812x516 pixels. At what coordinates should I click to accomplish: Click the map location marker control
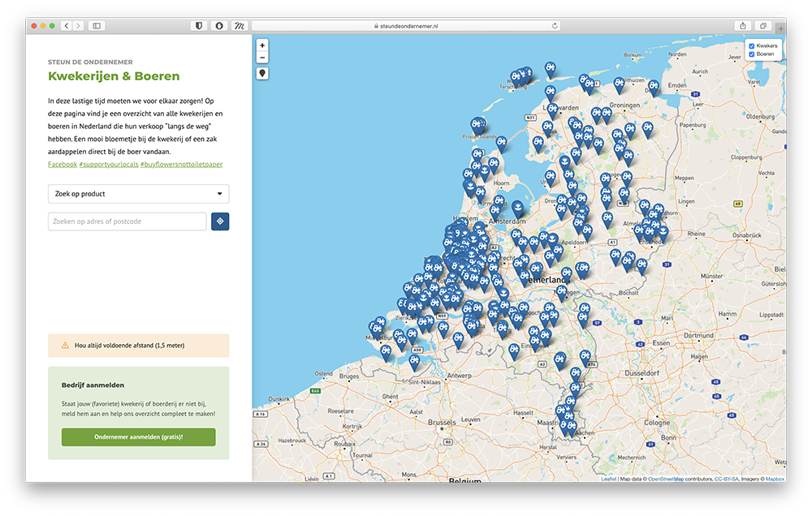point(262,73)
